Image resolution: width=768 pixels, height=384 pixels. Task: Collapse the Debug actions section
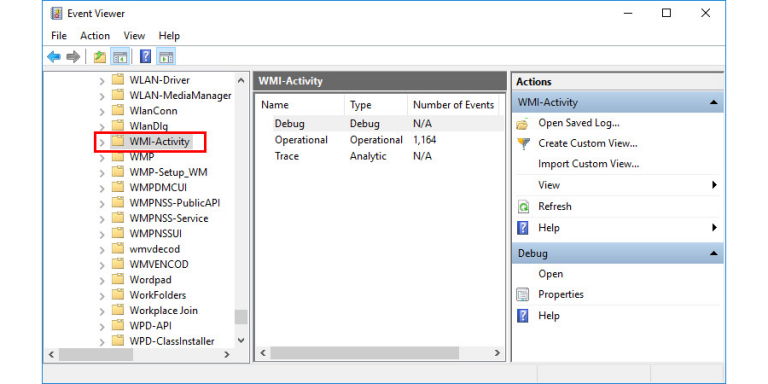click(713, 254)
